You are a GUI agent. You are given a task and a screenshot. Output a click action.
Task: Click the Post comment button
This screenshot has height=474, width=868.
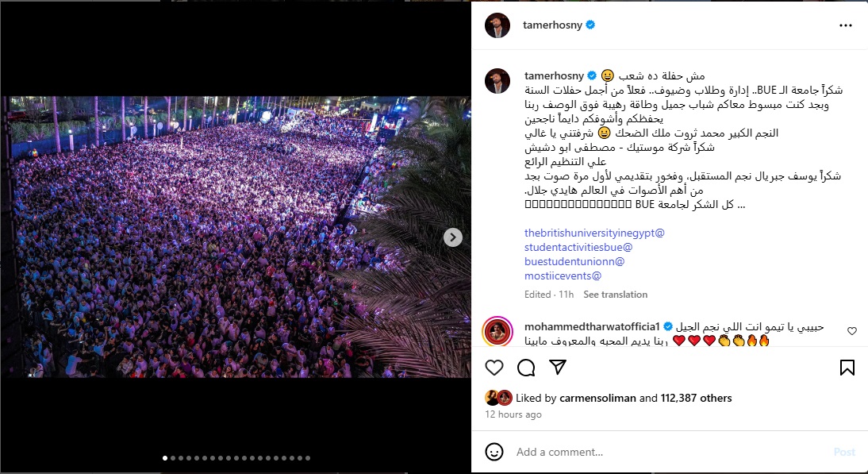pyautogui.click(x=844, y=452)
